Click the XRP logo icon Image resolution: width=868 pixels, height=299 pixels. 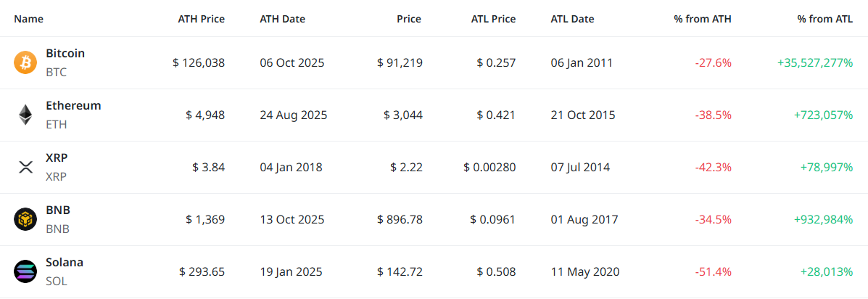pyautogui.click(x=25, y=167)
